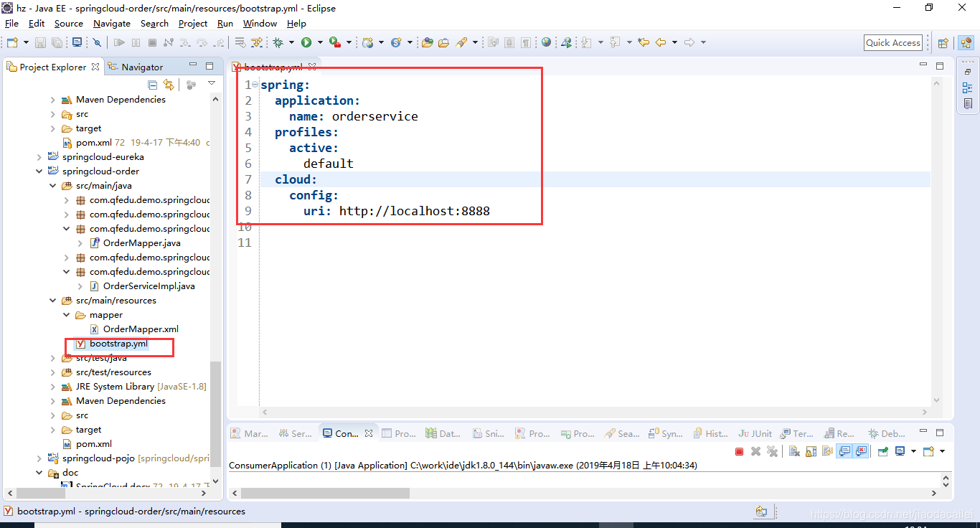
Task: Close the Console tab
Action: pos(369,433)
